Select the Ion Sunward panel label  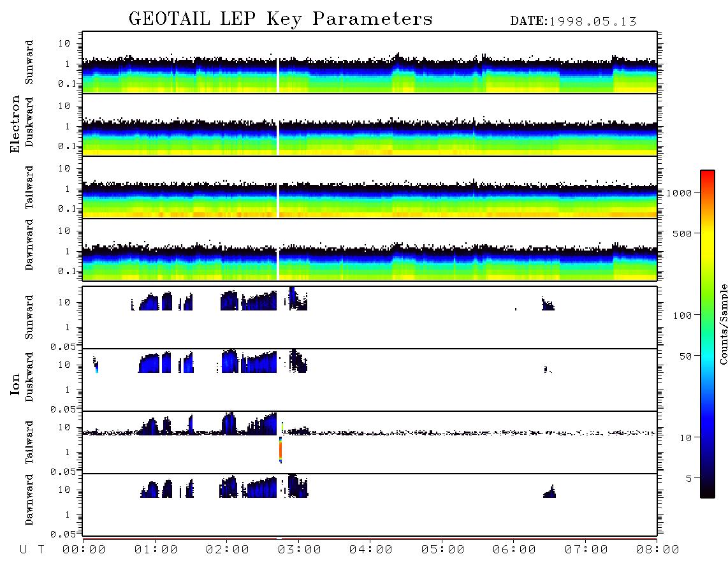click(29, 317)
